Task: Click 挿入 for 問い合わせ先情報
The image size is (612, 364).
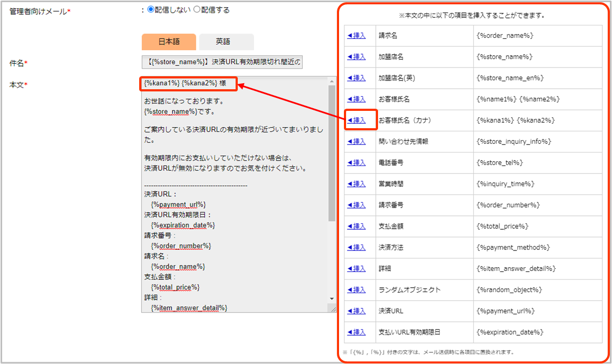Action: [356, 142]
